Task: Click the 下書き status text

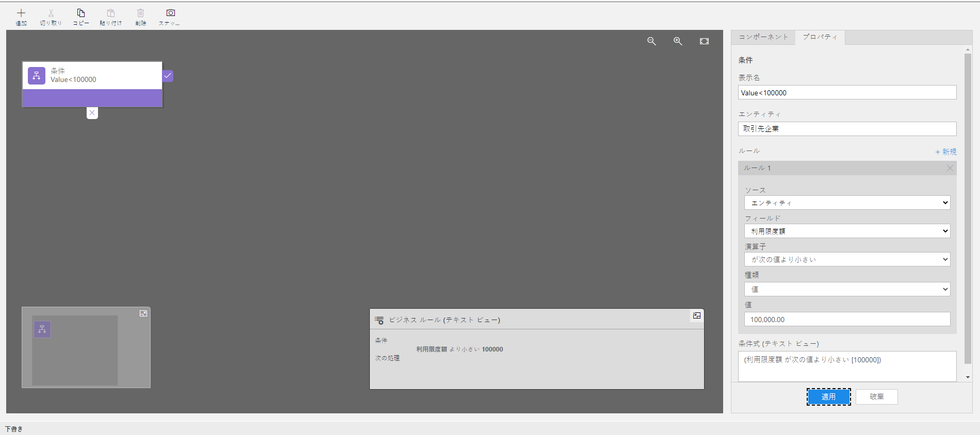Action: 14,429
